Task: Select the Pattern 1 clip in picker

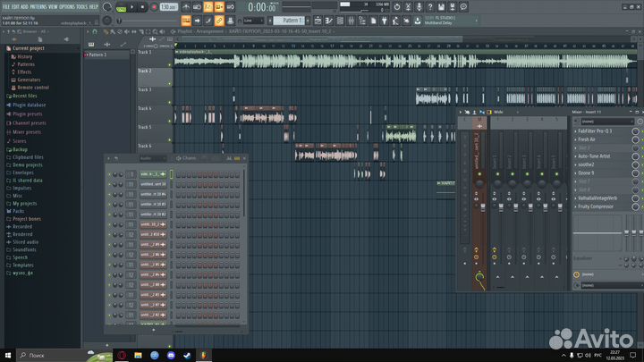Action: pyautogui.click(x=97, y=55)
